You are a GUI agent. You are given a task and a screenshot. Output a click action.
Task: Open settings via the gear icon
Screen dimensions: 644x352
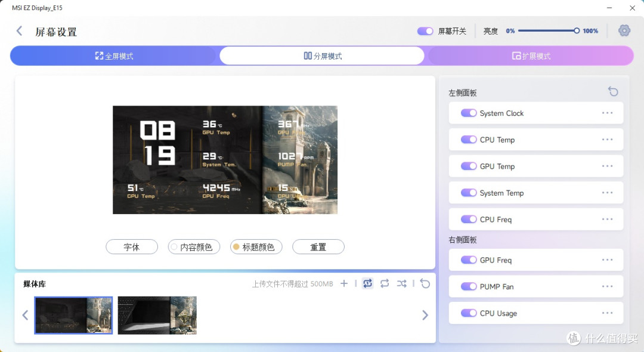coord(624,30)
